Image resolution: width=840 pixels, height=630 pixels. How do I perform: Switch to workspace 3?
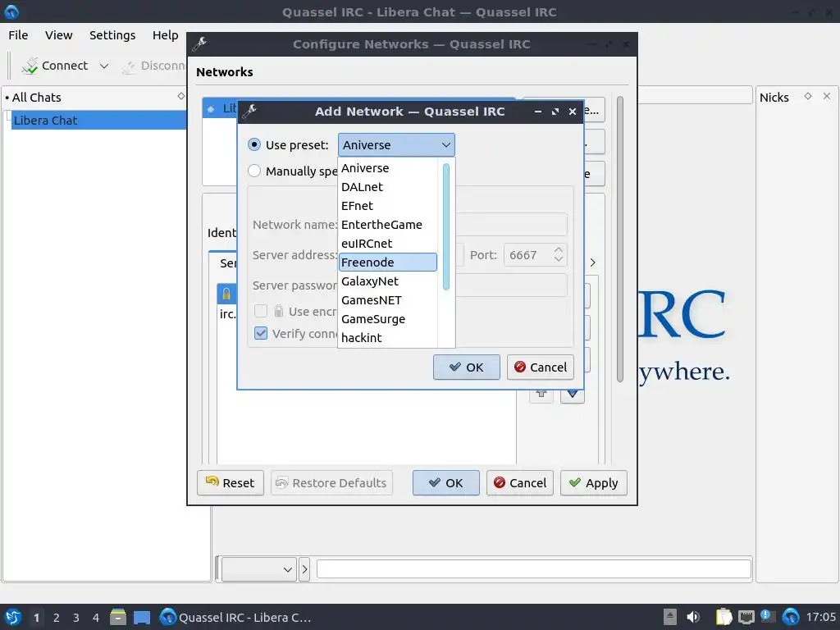76,618
